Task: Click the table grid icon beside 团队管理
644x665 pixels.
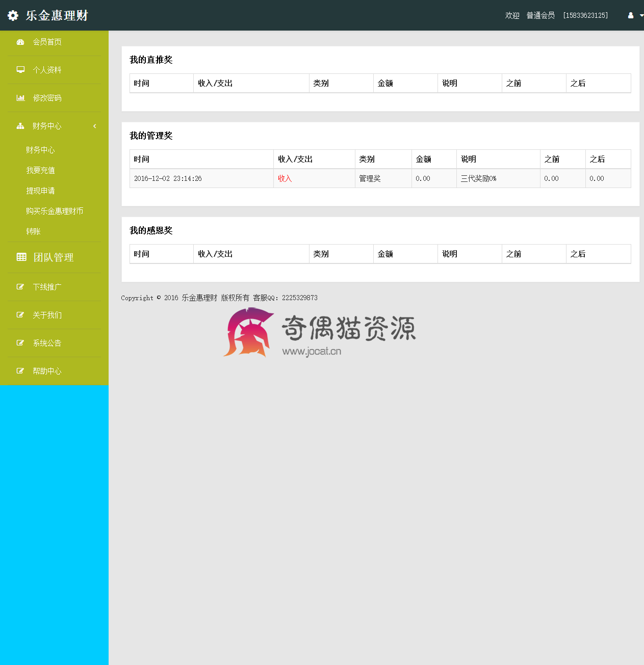Action: pos(21,257)
